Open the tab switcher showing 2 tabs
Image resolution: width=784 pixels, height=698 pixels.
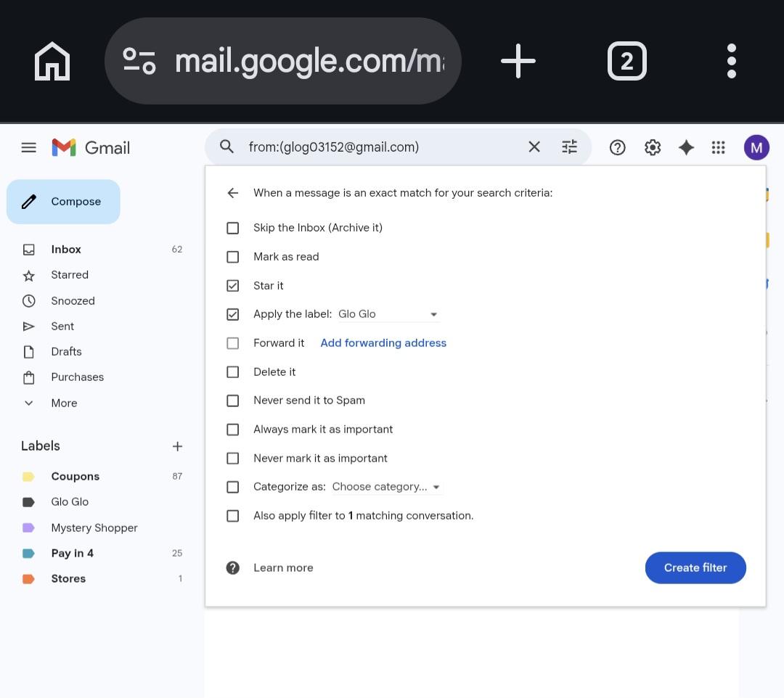pyautogui.click(x=627, y=61)
